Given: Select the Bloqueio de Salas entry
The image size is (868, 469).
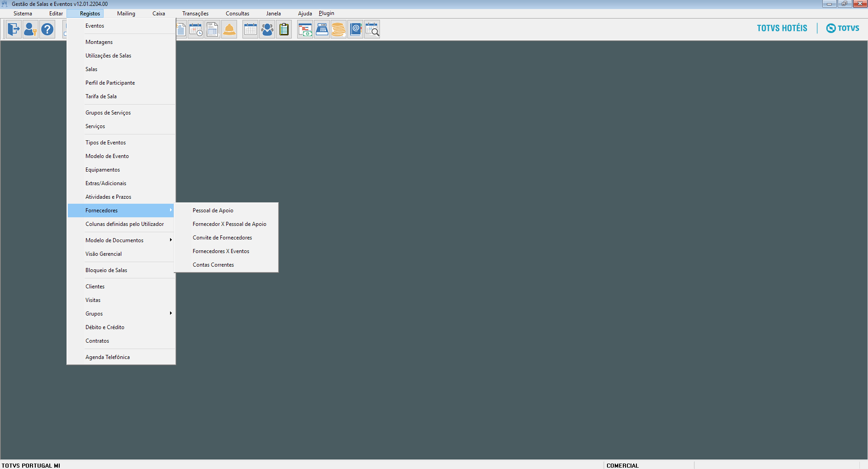Looking at the screenshot, I should [x=106, y=270].
